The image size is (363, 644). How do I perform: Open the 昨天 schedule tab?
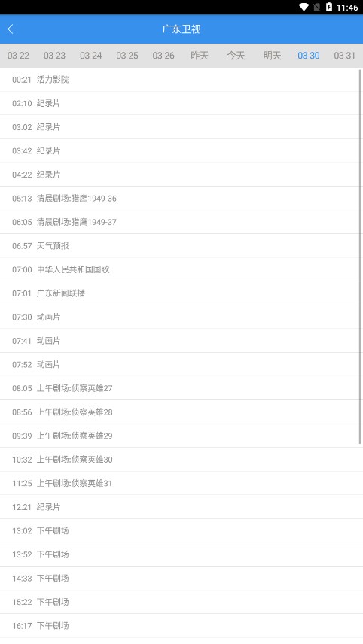click(200, 56)
